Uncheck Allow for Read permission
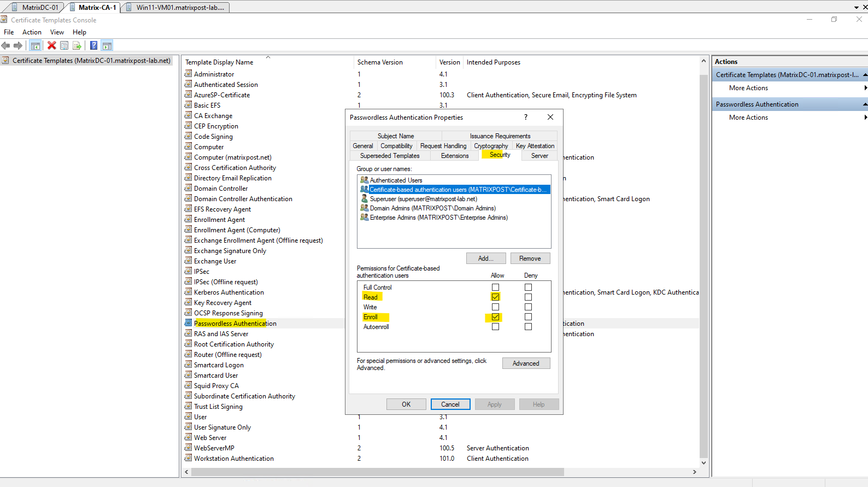 (495, 297)
